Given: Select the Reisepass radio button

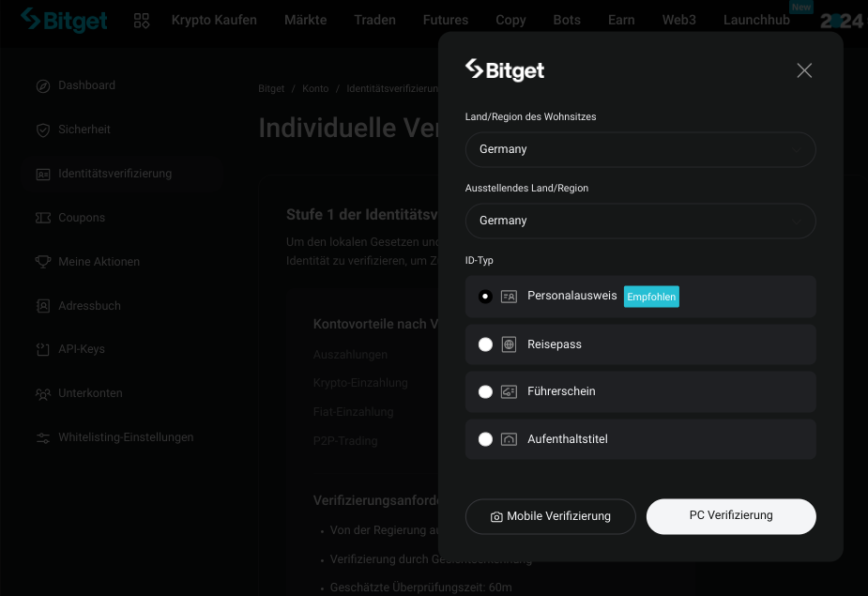Looking at the screenshot, I should tap(485, 344).
